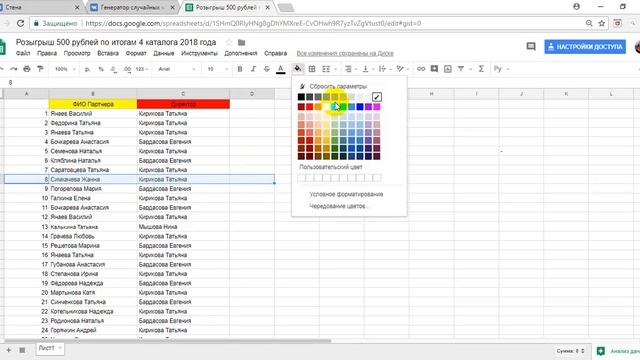
Task: Open the Arial font dropdown
Action: 177,69
